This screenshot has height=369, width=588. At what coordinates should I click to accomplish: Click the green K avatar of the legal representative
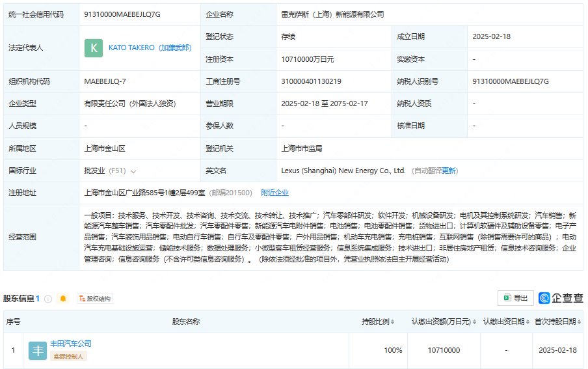click(94, 48)
